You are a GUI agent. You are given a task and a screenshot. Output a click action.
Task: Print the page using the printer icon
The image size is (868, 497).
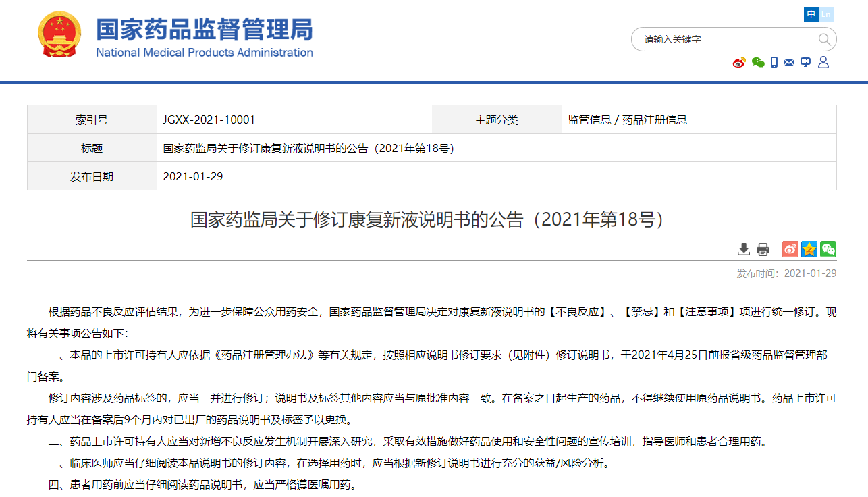[x=763, y=249]
